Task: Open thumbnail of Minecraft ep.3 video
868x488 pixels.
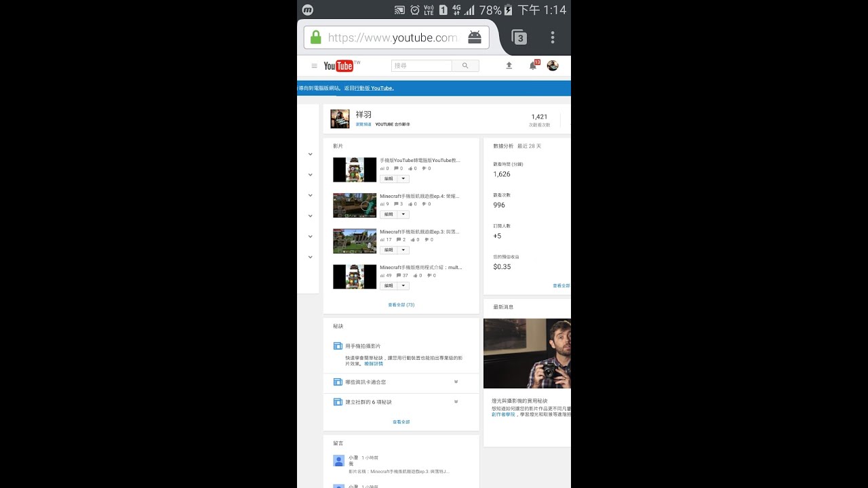Action: tap(355, 241)
